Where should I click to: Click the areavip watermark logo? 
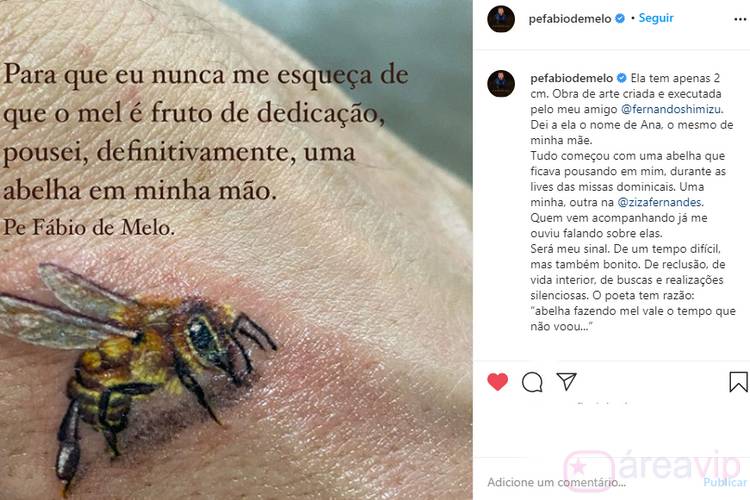pyautogui.click(x=652, y=465)
